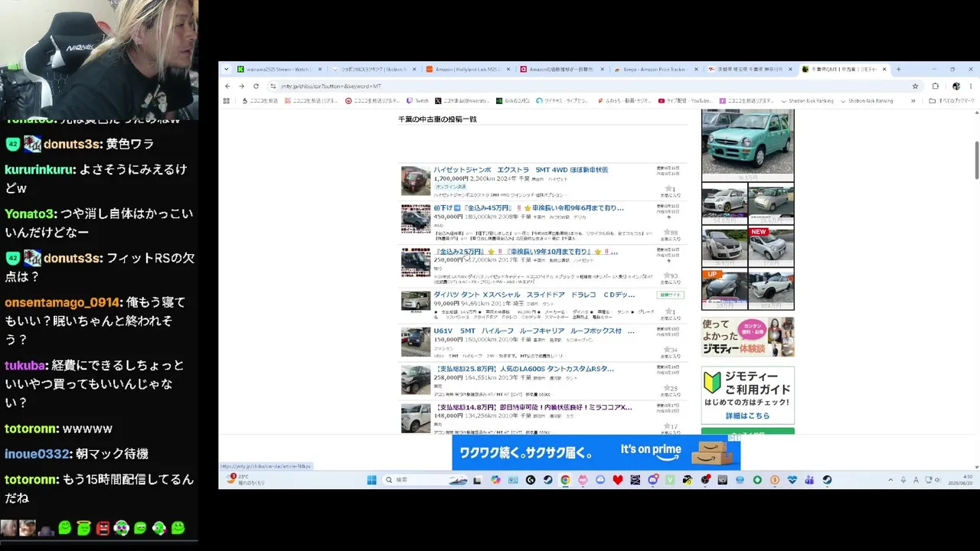Click the Amazon Prime ad banner
980x551 pixels.
pyautogui.click(x=596, y=452)
